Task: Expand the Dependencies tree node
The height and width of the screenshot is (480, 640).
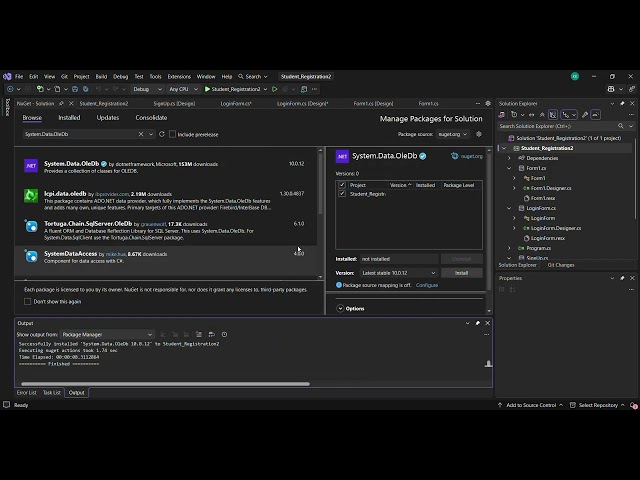Action: point(509,158)
